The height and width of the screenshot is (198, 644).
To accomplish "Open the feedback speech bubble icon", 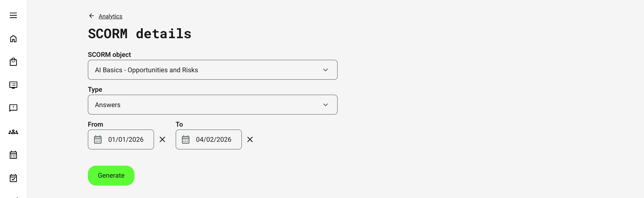I will [13, 108].
